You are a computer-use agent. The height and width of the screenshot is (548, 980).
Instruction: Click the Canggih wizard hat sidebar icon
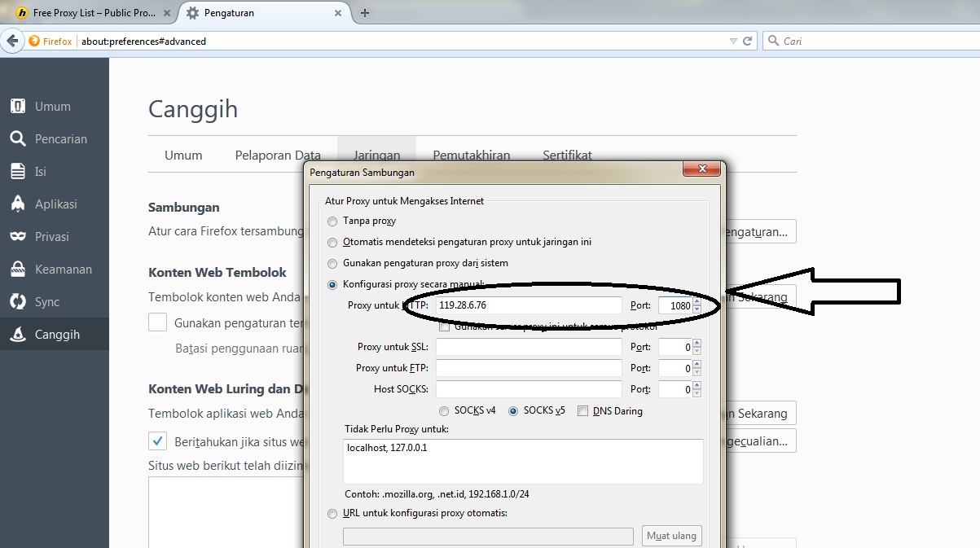18,334
